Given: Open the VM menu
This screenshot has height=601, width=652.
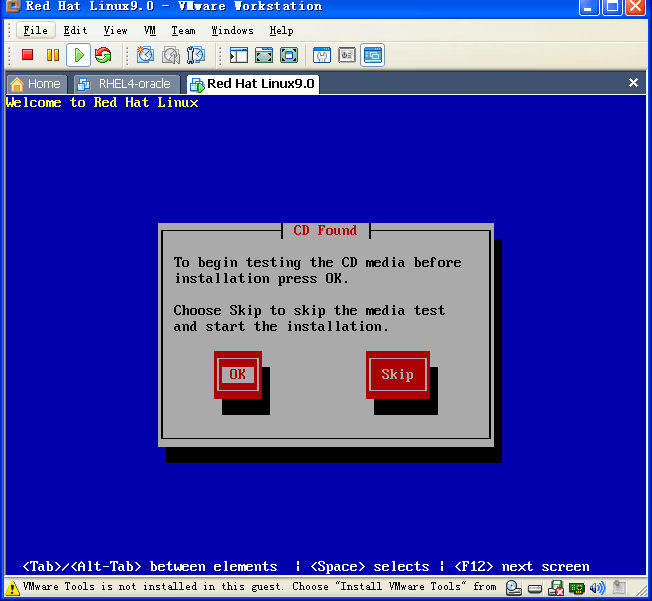Looking at the screenshot, I should click(x=150, y=30).
